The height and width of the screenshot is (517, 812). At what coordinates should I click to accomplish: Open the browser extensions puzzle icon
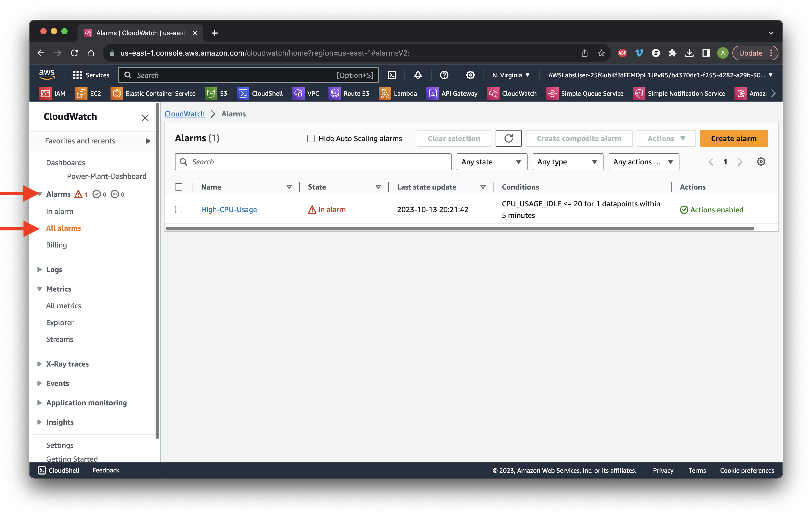pyautogui.click(x=672, y=53)
